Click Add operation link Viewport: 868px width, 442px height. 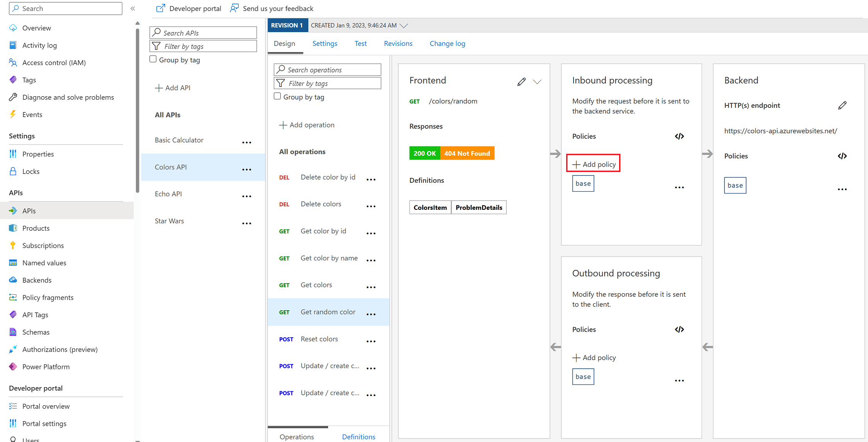point(307,125)
